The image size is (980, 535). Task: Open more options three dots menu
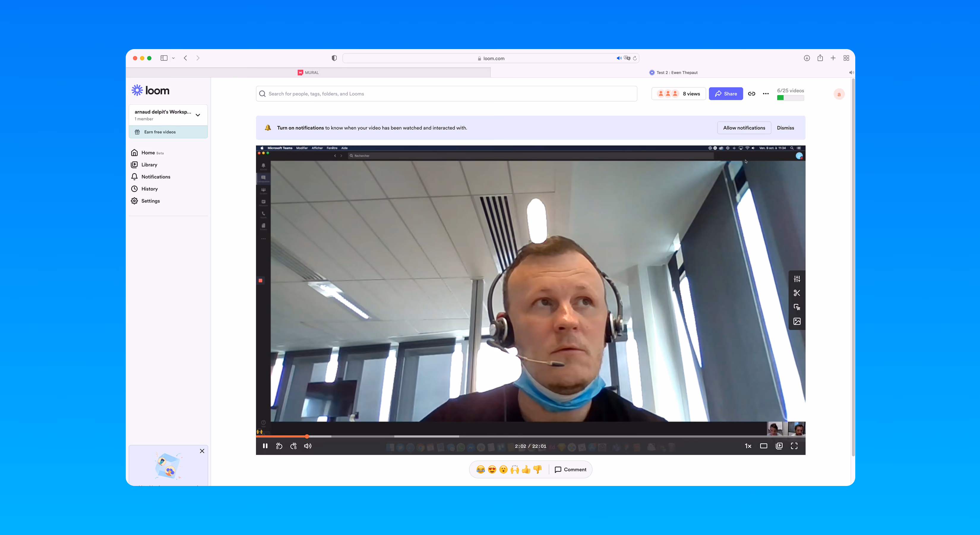click(766, 94)
